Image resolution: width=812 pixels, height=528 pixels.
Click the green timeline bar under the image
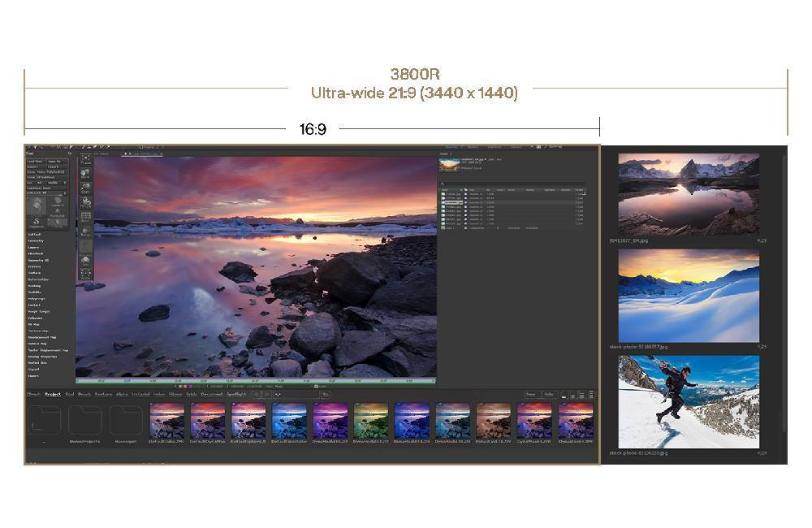coord(256,379)
